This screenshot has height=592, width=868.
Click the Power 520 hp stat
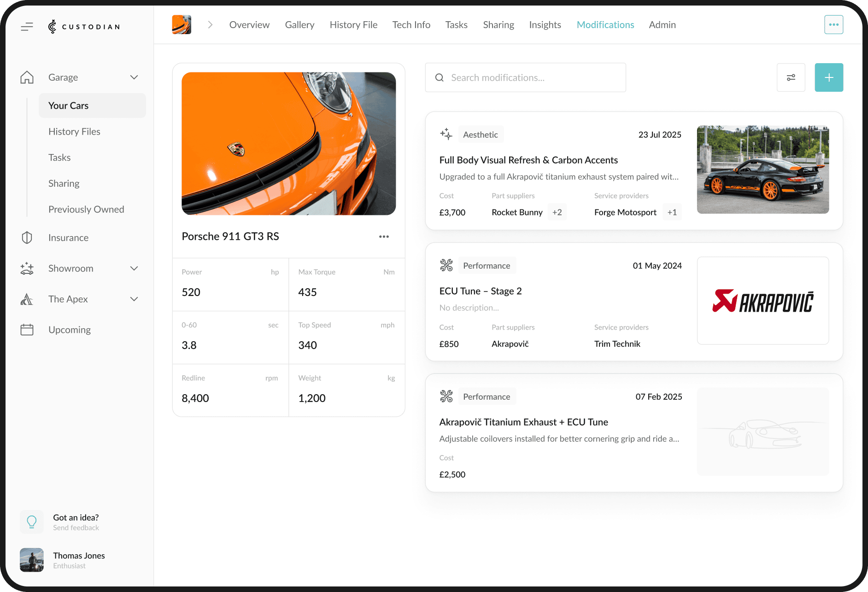tap(230, 284)
